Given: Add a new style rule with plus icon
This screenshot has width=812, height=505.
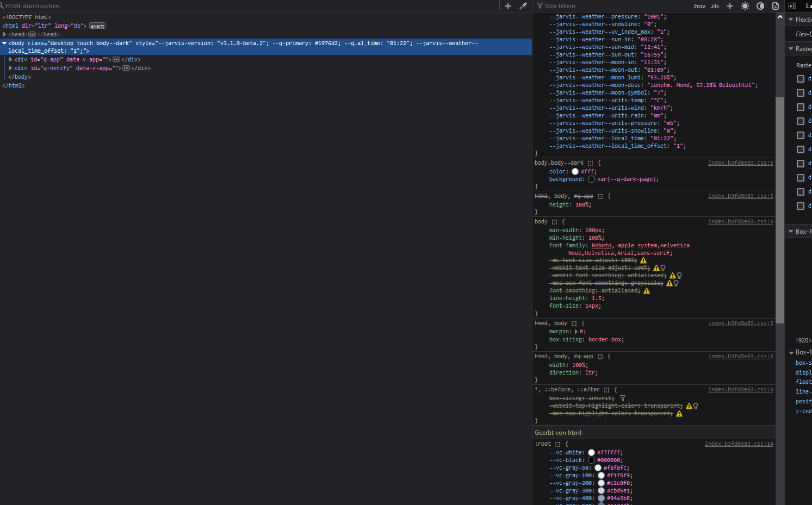Looking at the screenshot, I should (x=730, y=6).
